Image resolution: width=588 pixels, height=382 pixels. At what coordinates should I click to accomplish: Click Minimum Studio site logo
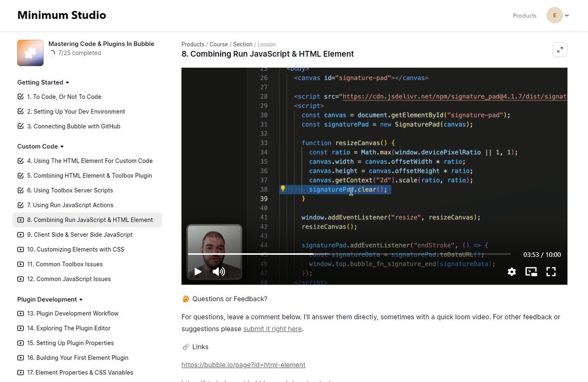pyautogui.click(x=62, y=15)
